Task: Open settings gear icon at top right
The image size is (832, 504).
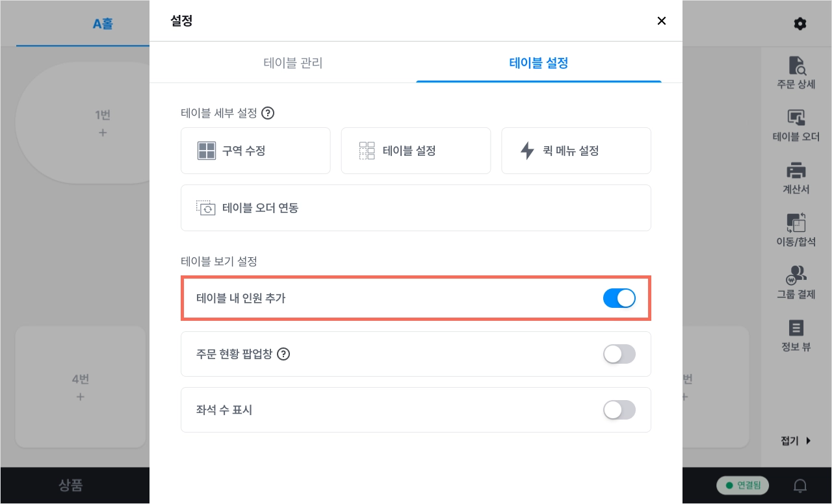Action: [x=800, y=24]
